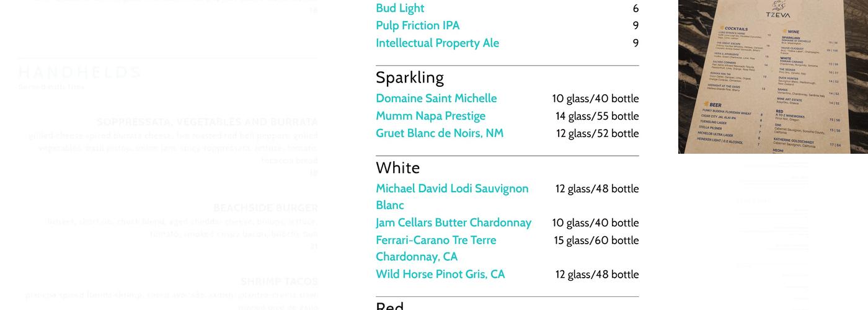
Task: Click the faded HANDHELDS section heading
Action: point(80,73)
